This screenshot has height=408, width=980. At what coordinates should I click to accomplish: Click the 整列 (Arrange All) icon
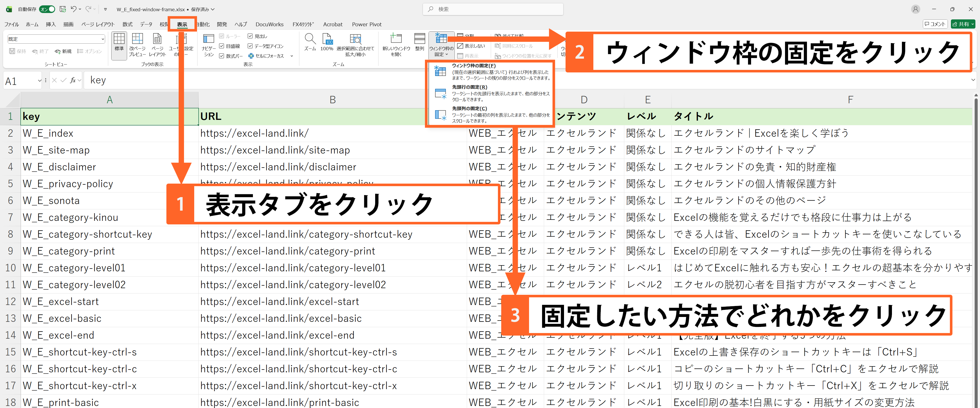click(420, 42)
